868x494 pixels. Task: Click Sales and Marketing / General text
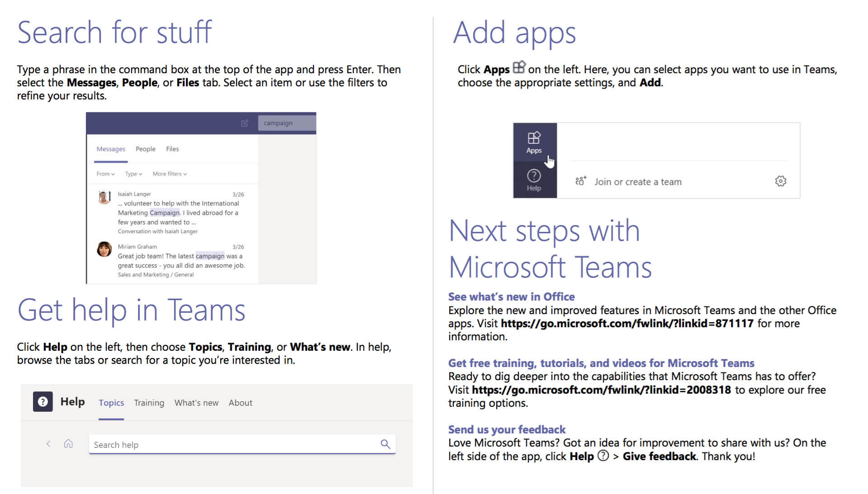[x=156, y=275]
